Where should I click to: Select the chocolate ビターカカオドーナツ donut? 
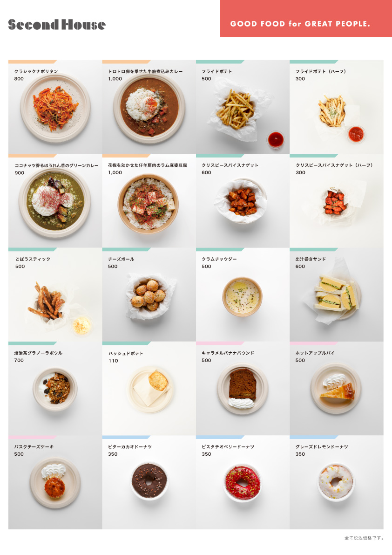(x=149, y=482)
